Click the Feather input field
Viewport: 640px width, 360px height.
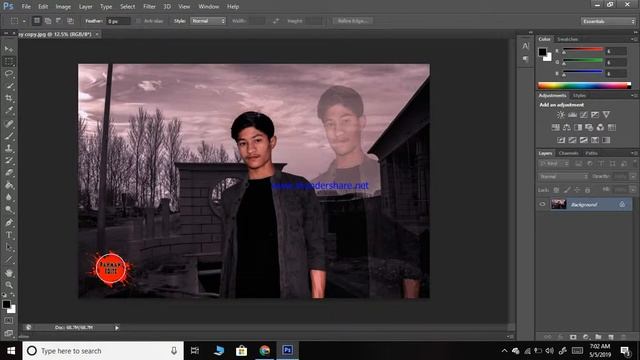[118, 21]
